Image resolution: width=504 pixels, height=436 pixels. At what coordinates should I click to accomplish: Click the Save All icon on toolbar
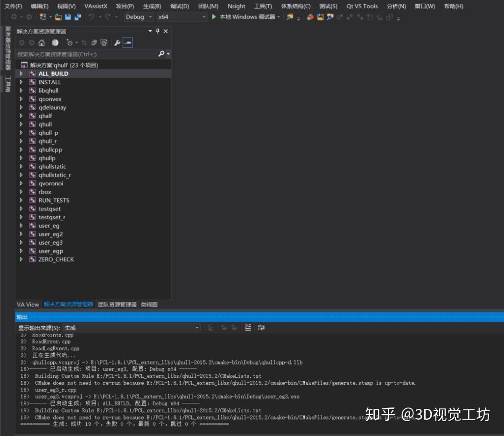coord(77,16)
